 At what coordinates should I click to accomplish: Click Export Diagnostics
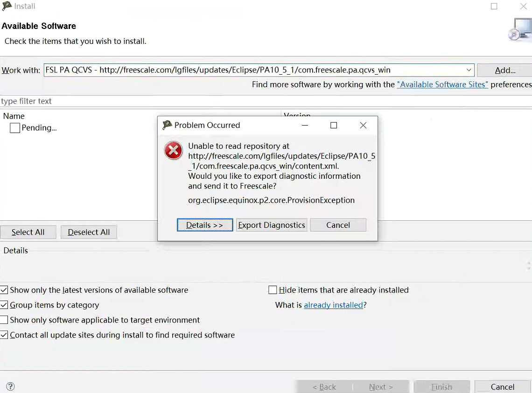[271, 225]
